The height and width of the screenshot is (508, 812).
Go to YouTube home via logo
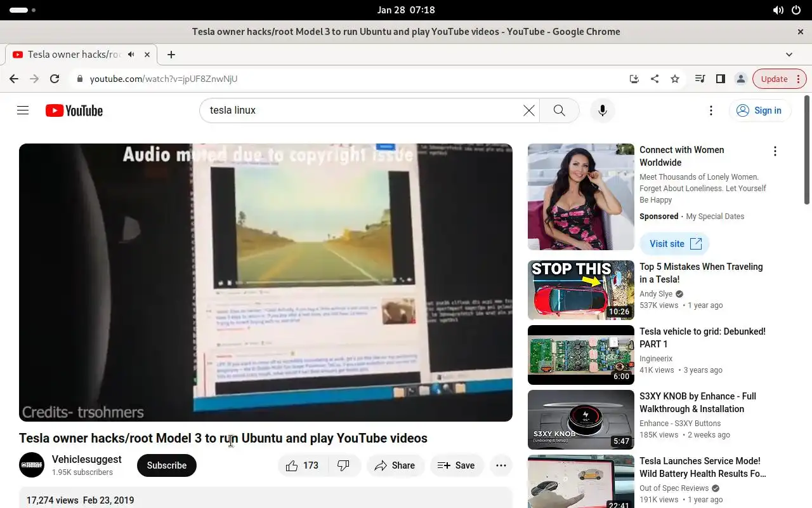tap(74, 110)
